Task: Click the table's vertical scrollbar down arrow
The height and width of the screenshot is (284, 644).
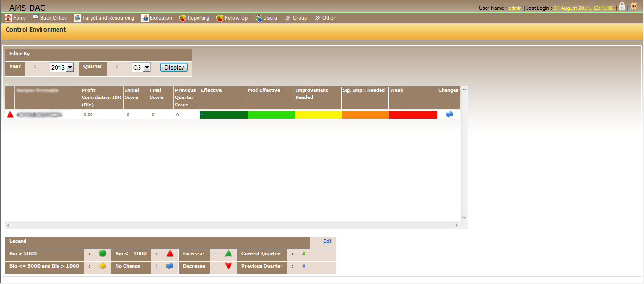Action: pyautogui.click(x=464, y=218)
